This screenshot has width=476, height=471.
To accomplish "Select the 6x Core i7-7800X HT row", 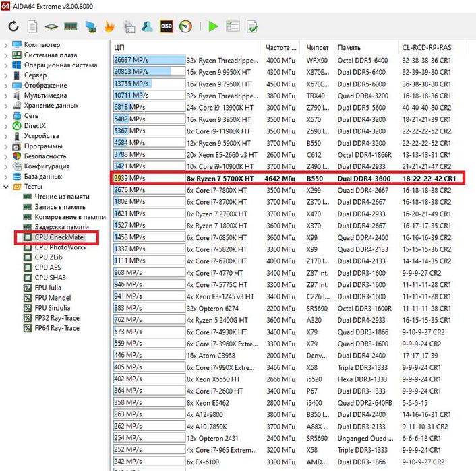I will [287, 190].
